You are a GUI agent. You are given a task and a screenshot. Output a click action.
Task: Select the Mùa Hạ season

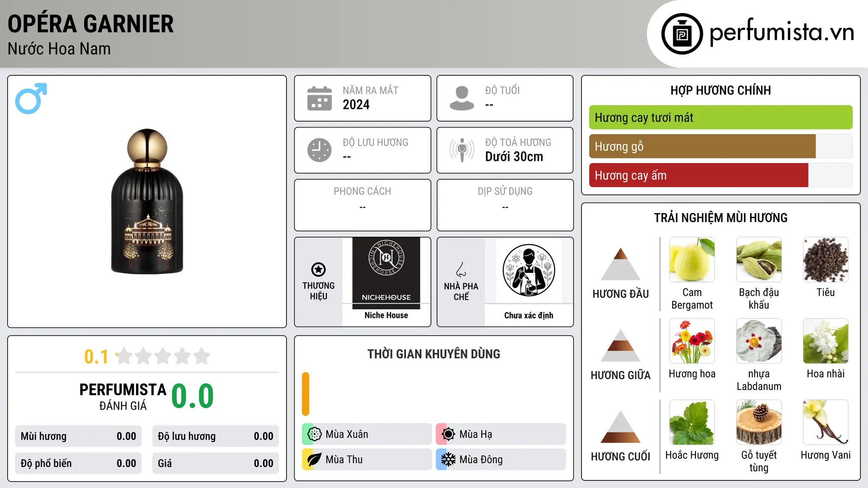click(501, 434)
